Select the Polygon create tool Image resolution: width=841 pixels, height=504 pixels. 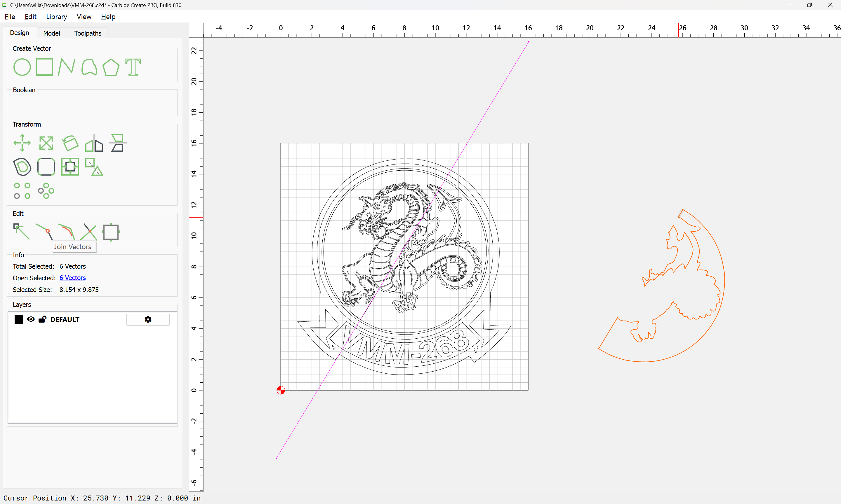click(111, 67)
